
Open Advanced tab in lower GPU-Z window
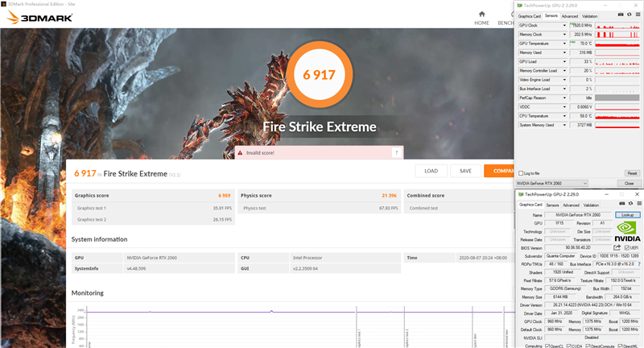[571, 205]
